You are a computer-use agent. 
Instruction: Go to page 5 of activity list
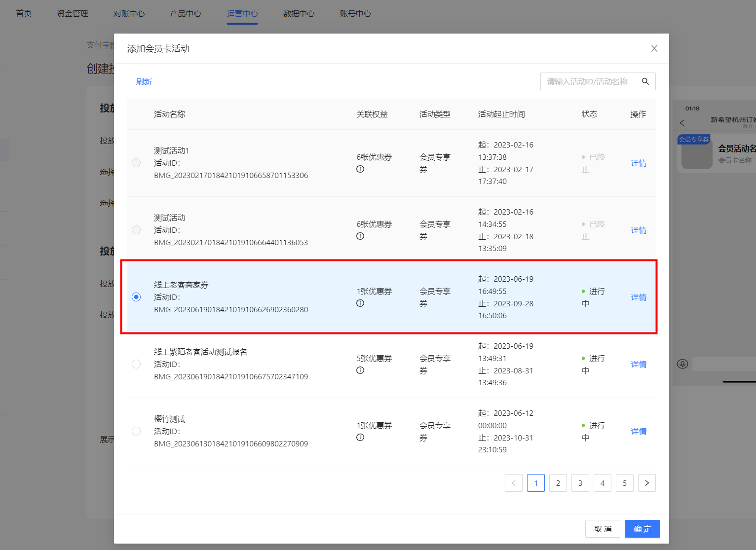pos(624,483)
